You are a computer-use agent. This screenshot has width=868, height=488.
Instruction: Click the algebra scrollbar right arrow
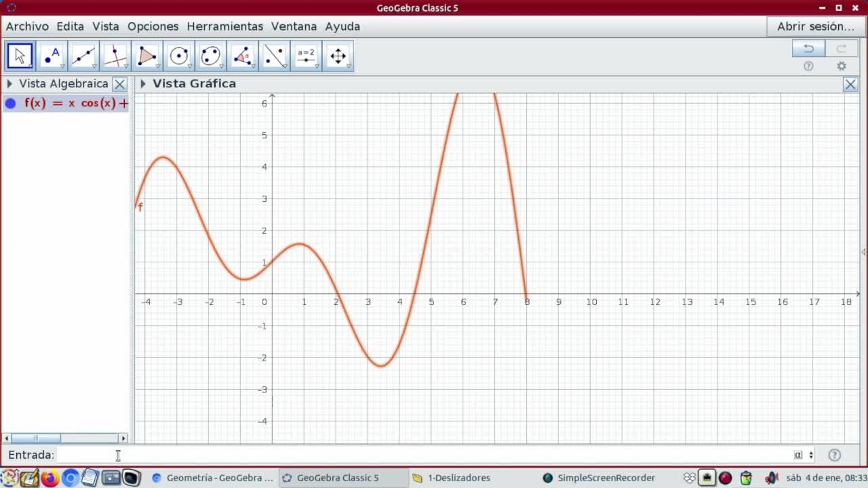pyautogui.click(x=123, y=439)
